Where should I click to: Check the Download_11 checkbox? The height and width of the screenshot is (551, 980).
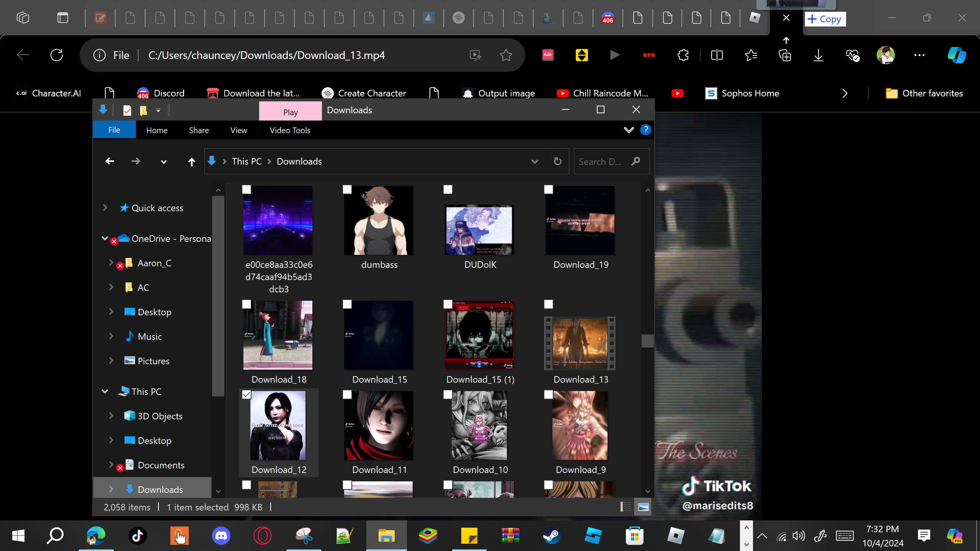[x=347, y=395]
